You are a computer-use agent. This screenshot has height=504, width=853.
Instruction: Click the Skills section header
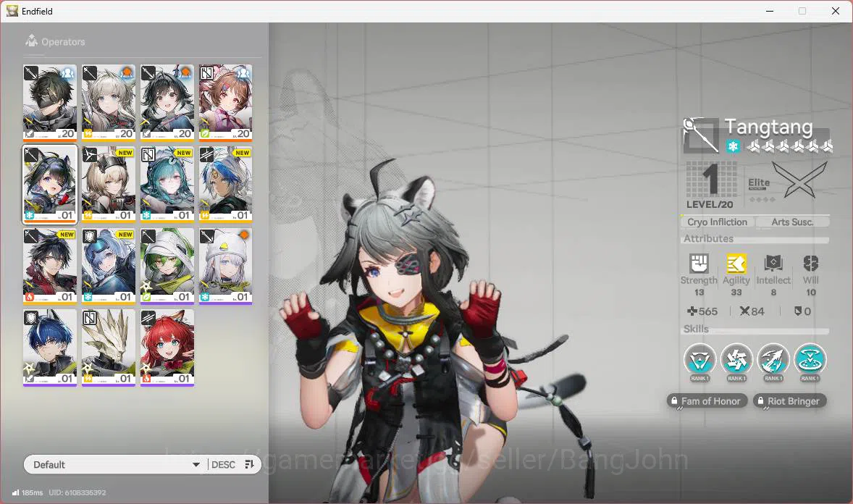point(696,329)
